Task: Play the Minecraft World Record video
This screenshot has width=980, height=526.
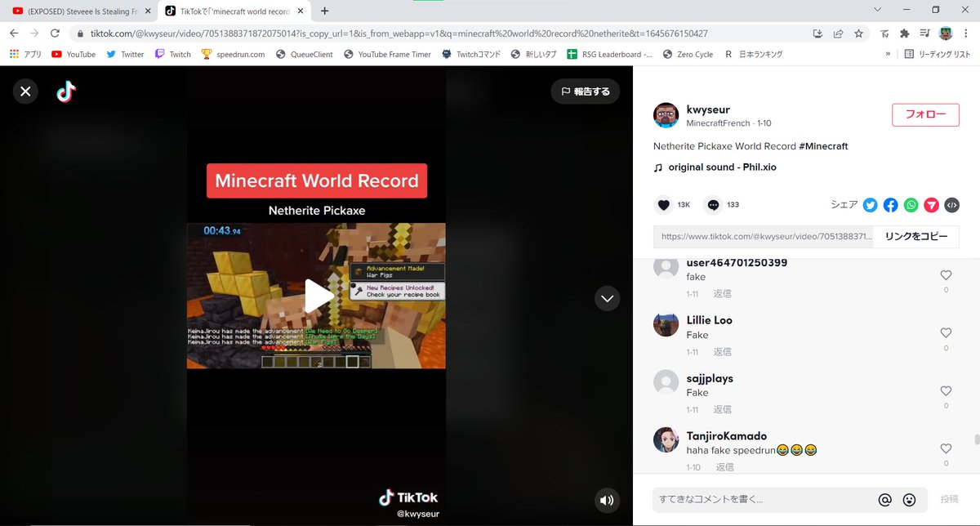Action: pos(318,296)
